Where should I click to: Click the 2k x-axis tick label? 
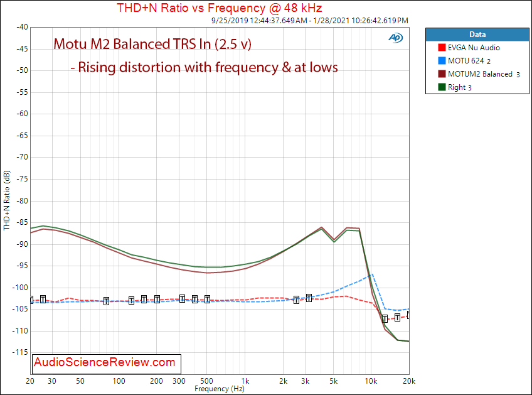click(284, 381)
